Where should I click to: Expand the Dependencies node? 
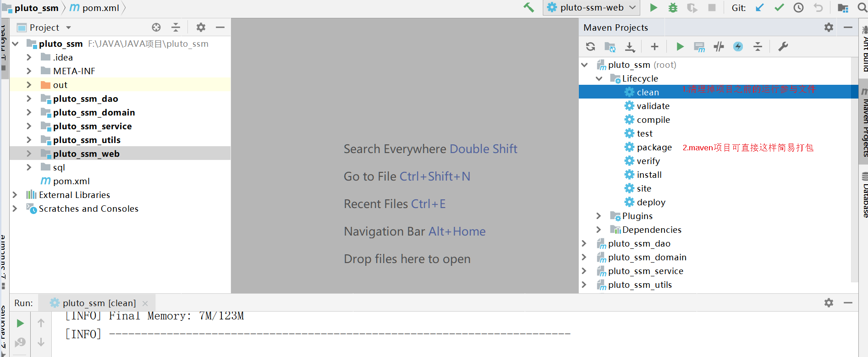[x=599, y=230]
